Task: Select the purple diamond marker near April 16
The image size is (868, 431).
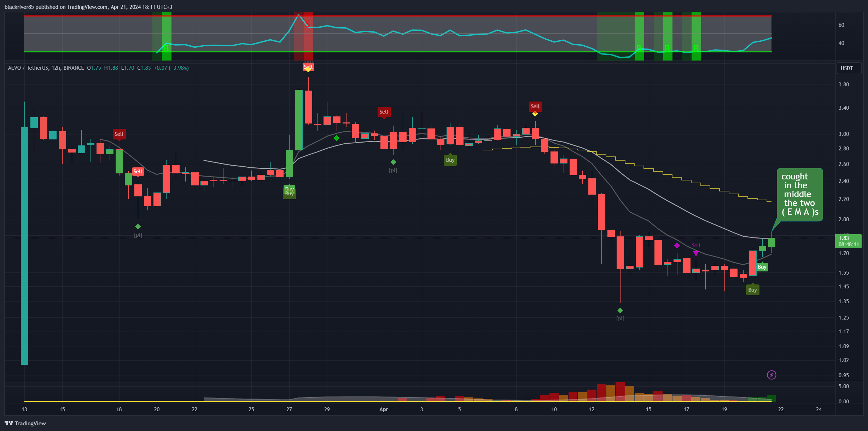Action: pos(677,246)
